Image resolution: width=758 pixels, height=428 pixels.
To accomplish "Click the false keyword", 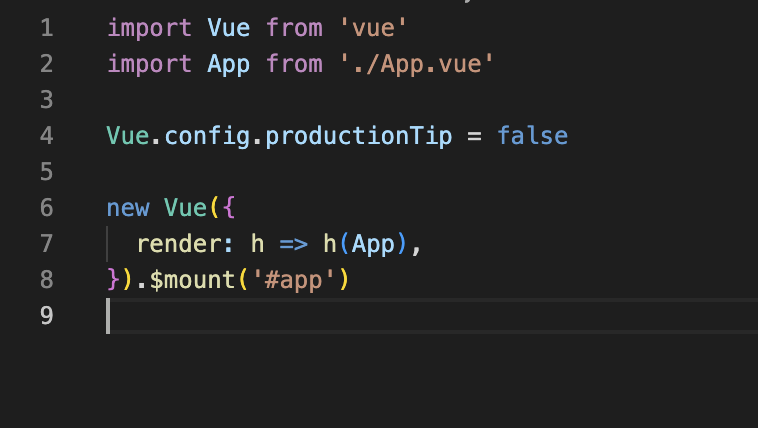I will pos(532,135).
